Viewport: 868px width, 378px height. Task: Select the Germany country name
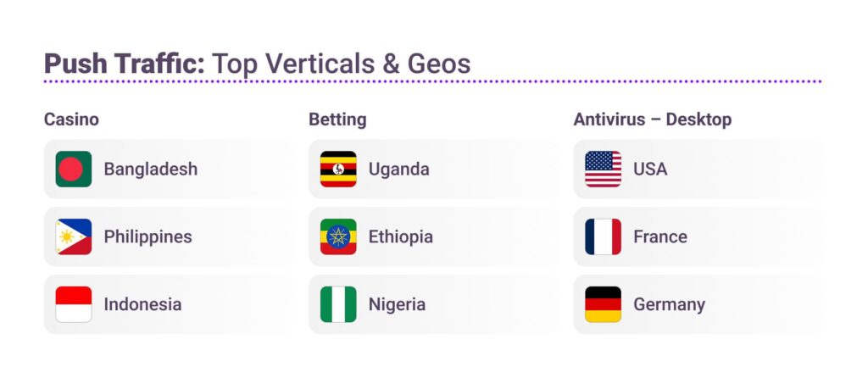click(x=669, y=304)
